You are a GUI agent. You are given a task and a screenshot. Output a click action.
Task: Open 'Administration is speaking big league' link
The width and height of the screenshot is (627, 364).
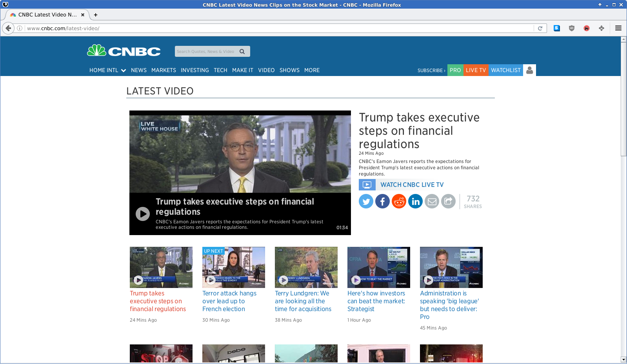point(449,305)
